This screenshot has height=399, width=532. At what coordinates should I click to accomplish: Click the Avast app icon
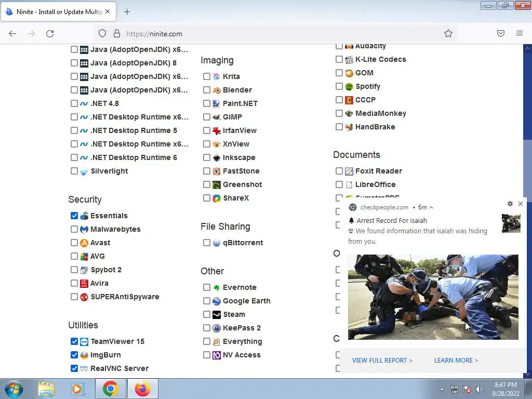(84, 243)
